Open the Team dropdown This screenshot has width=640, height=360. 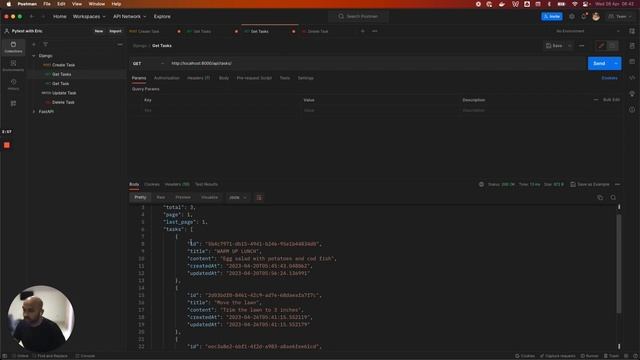620,16
